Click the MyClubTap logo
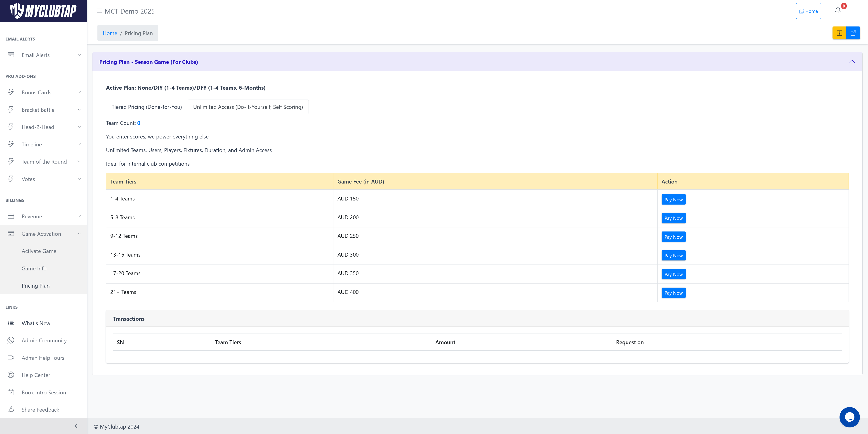This screenshot has width=868, height=434. tap(43, 11)
